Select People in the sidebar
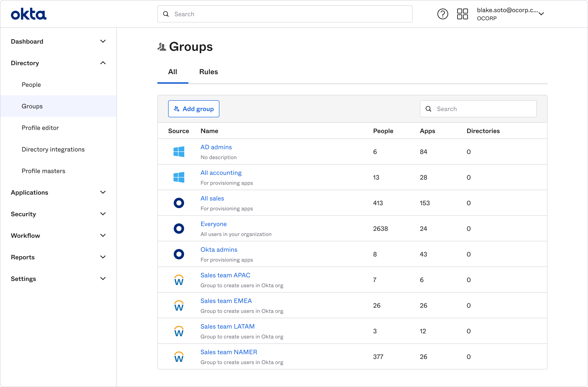 click(31, 85)
